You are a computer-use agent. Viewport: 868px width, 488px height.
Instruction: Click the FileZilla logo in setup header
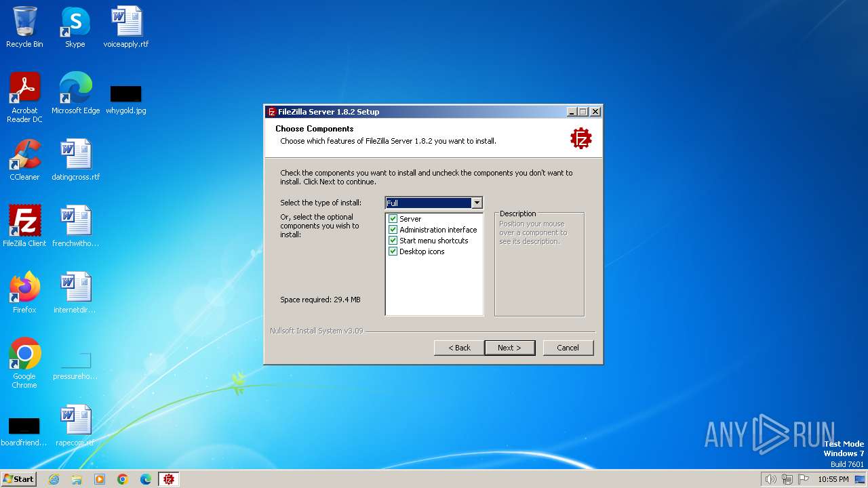tap(581, 138)
